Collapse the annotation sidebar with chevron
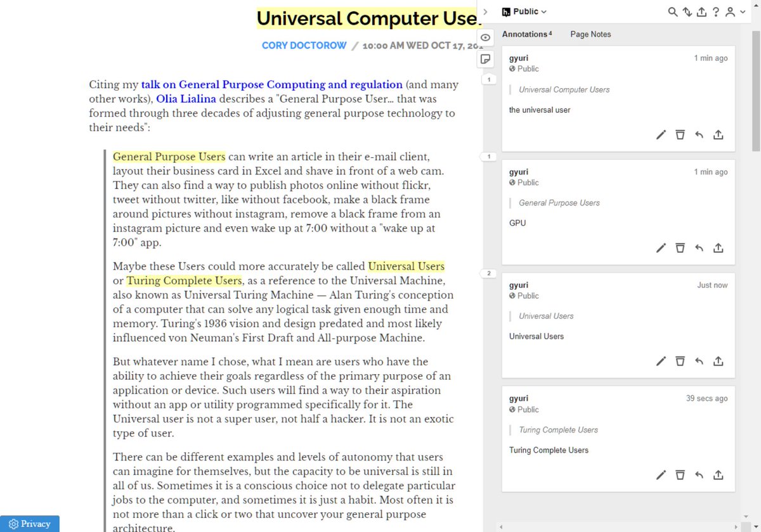The image size is (761, 532). (485, 11)
